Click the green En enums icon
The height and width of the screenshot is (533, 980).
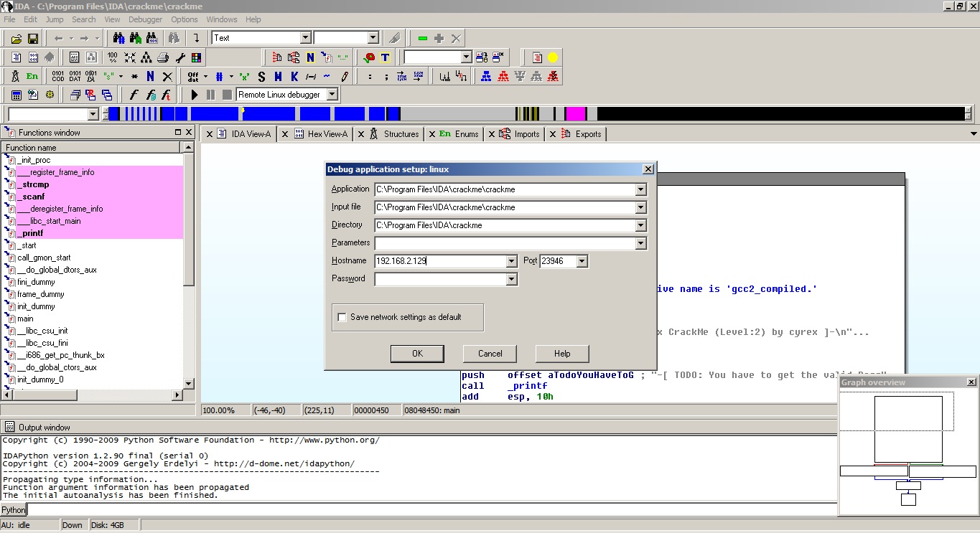tap(32, 76)
